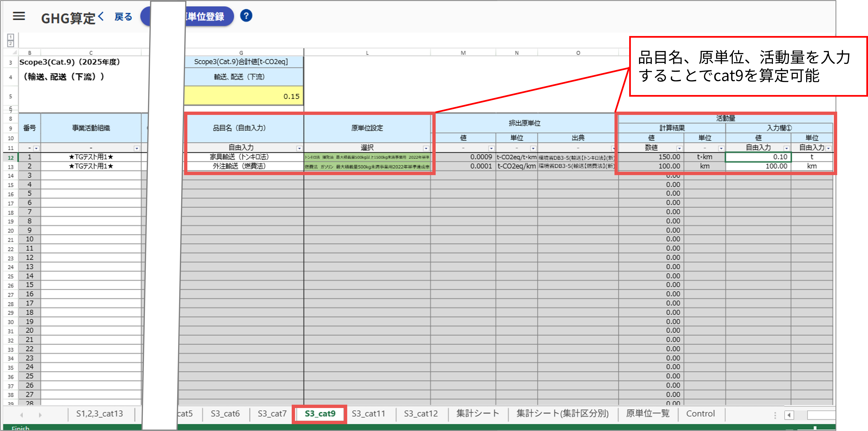Select green 原単位 cell for 燃費法 row
Screen dimensions: 868x431
click(367, 166)
